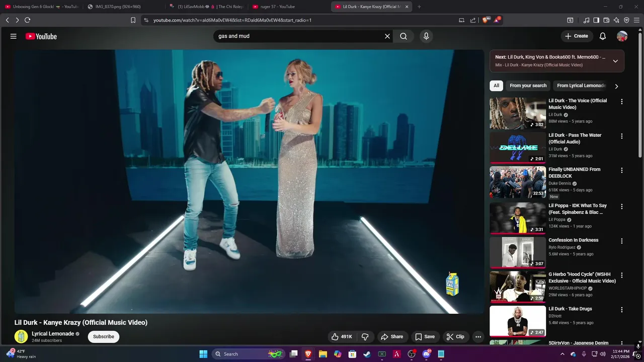Open the Brave VPN shield icon
Screen dimensions: 644x362
click(x=626, y=20)
